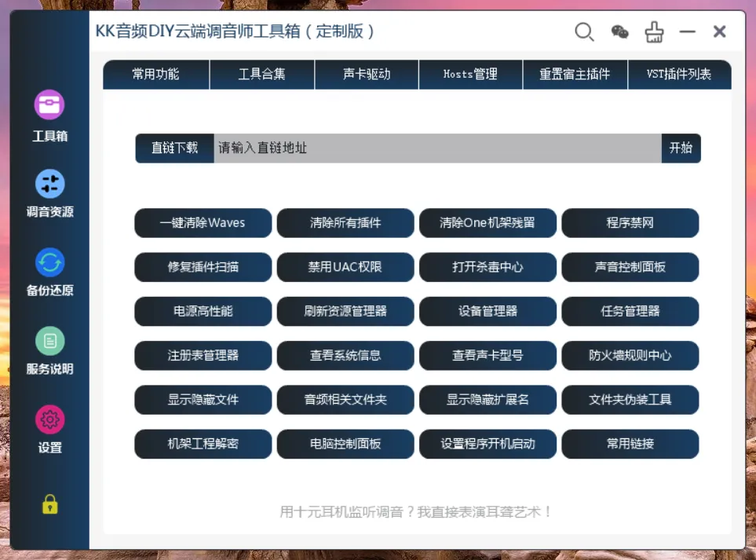Click the 程序禁网 button

[x=630, y=223]
